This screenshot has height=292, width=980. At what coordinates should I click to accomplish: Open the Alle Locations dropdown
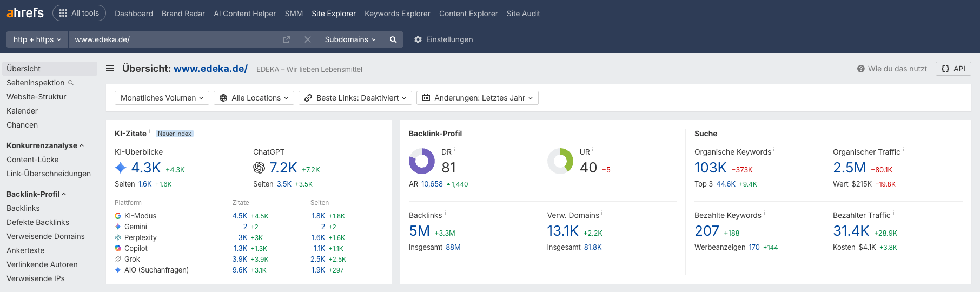(x=254, y=98)
